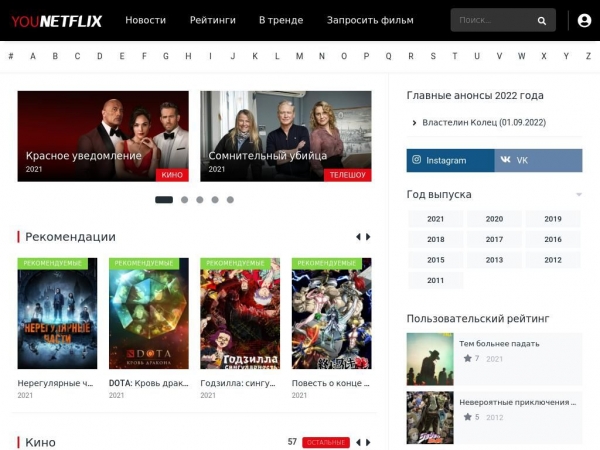Open the В тренде menu item
This screenshot has height=450, width=600.
point(281,20)
